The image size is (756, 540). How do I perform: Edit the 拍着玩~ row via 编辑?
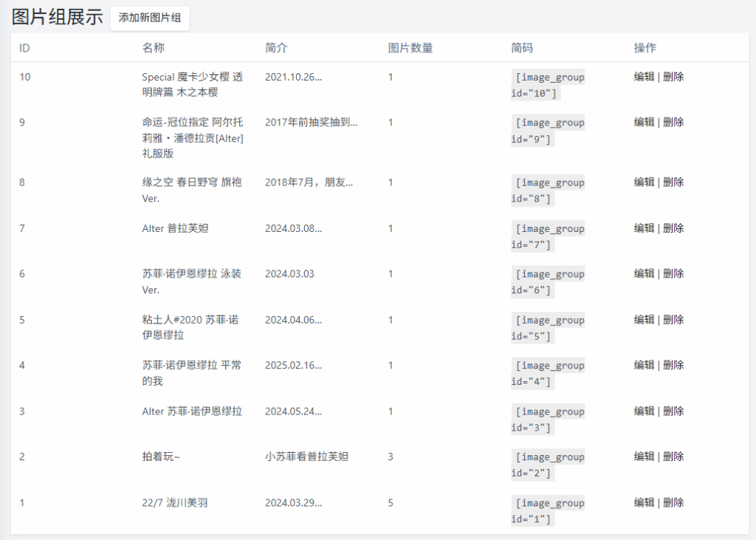(644, 457)
